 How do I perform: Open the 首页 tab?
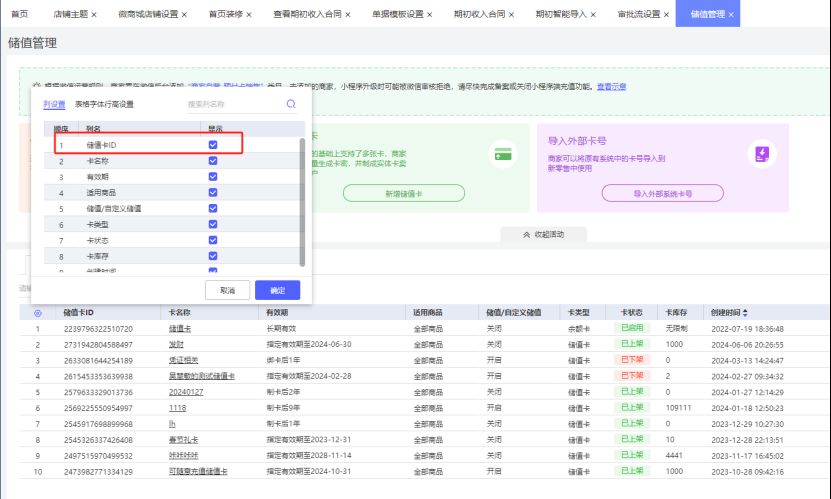click(19, 14)
